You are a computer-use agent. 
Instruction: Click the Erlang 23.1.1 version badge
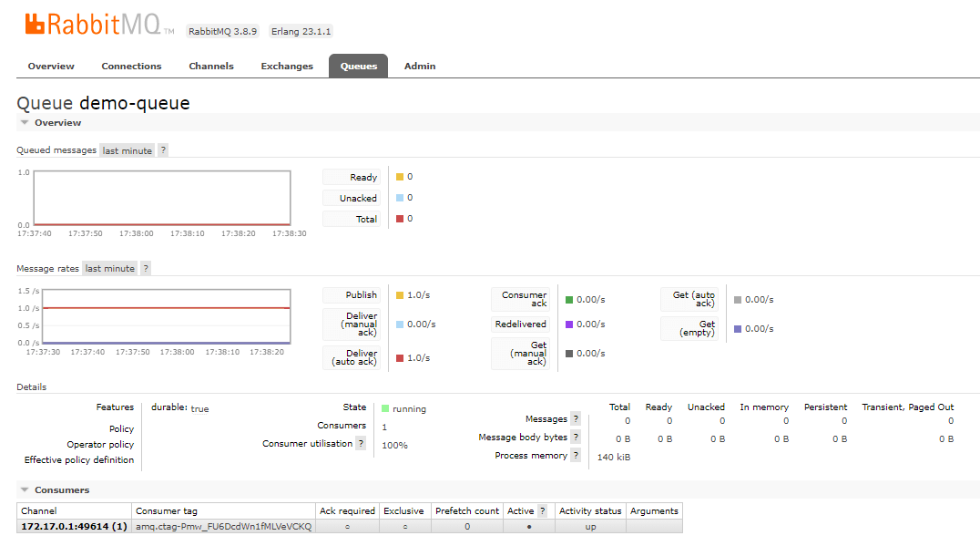301,31
